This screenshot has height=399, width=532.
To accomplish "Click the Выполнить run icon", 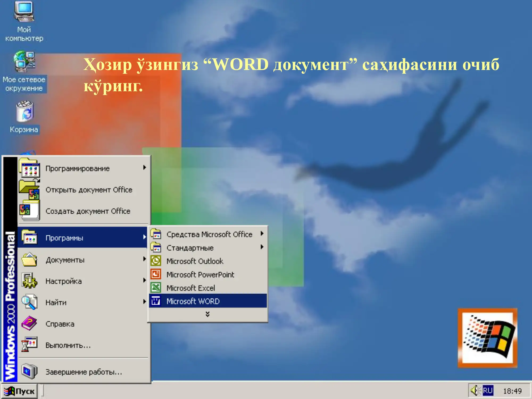I will [x=30, y=344].
